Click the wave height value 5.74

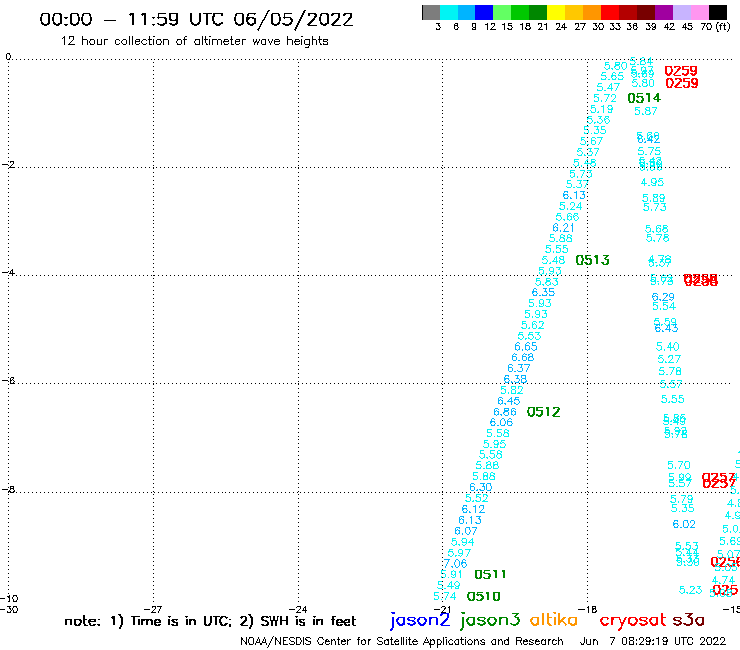pyautogui.click(x=445, y=596)
